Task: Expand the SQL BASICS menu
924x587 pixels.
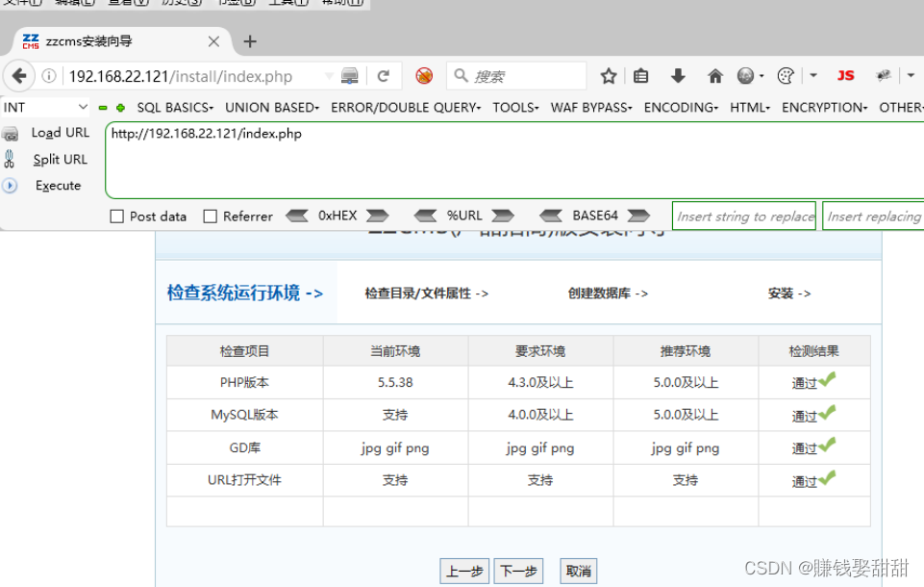Action: point(175,108)
